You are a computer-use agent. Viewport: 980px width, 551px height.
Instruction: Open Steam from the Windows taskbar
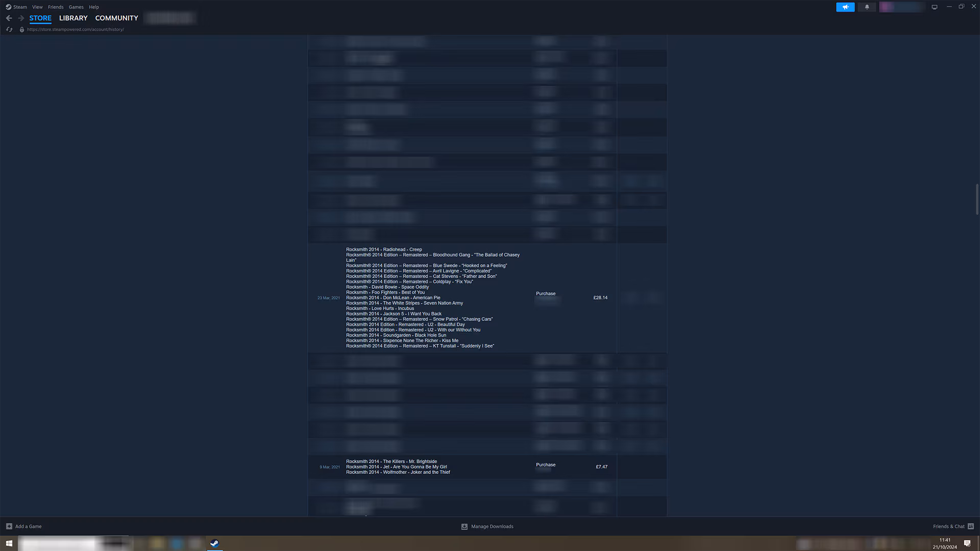point(214,543)
